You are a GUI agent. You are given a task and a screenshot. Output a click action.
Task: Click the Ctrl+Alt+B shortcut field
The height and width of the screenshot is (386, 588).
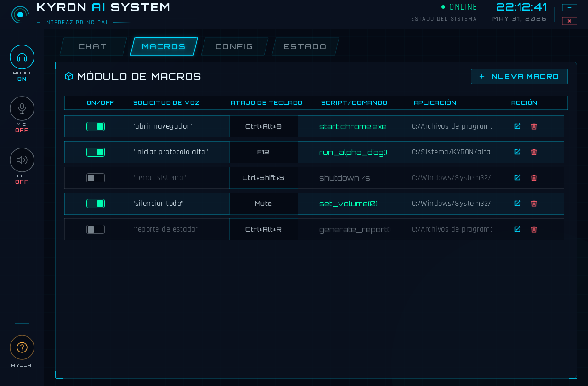point(264,126)
